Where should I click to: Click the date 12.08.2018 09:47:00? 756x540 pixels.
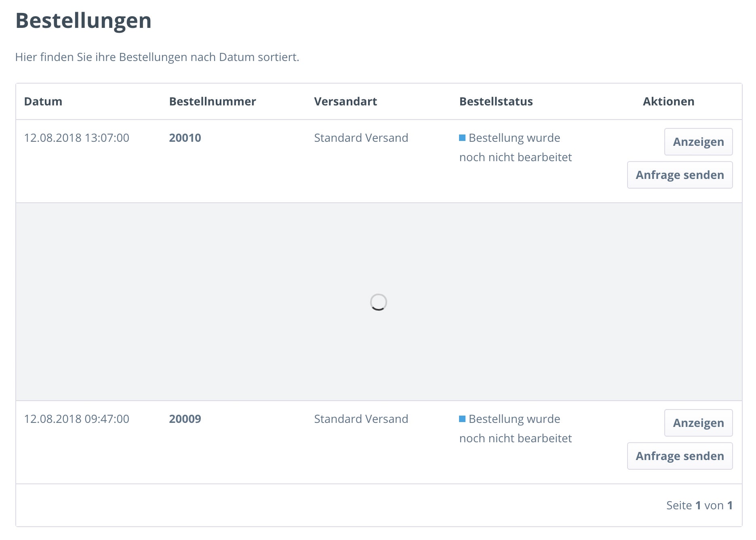(x=76, y=419)
